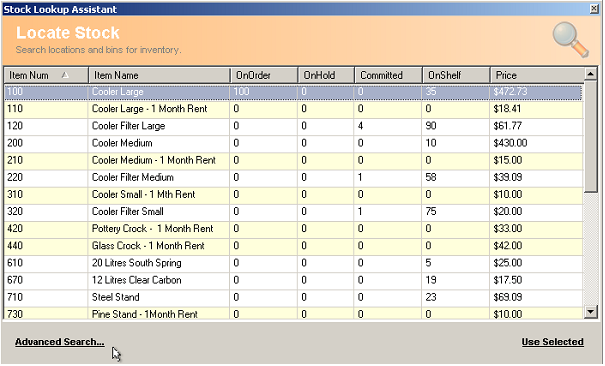605x366 pixels.
Task: Sort by the Item Num column header
Action: (46, 75)
